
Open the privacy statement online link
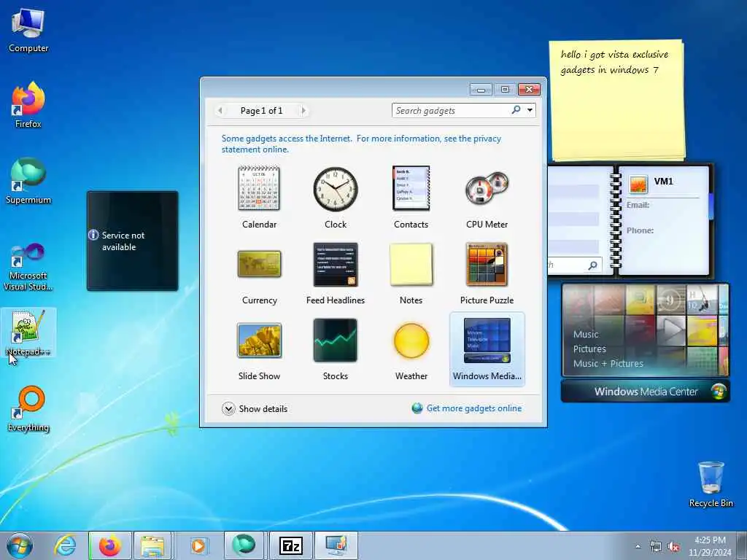(x=361, y=144)
